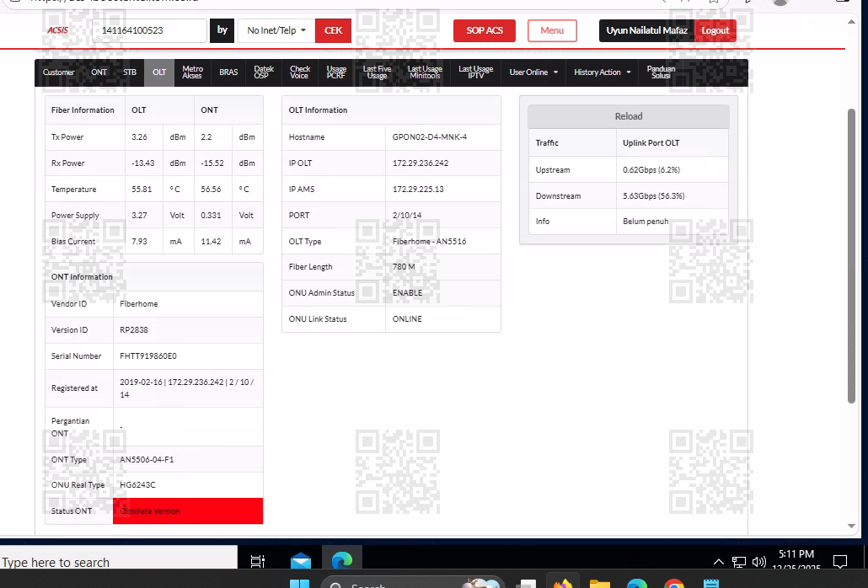Click OLT Tx Power value 3.26

click(140, 137)
